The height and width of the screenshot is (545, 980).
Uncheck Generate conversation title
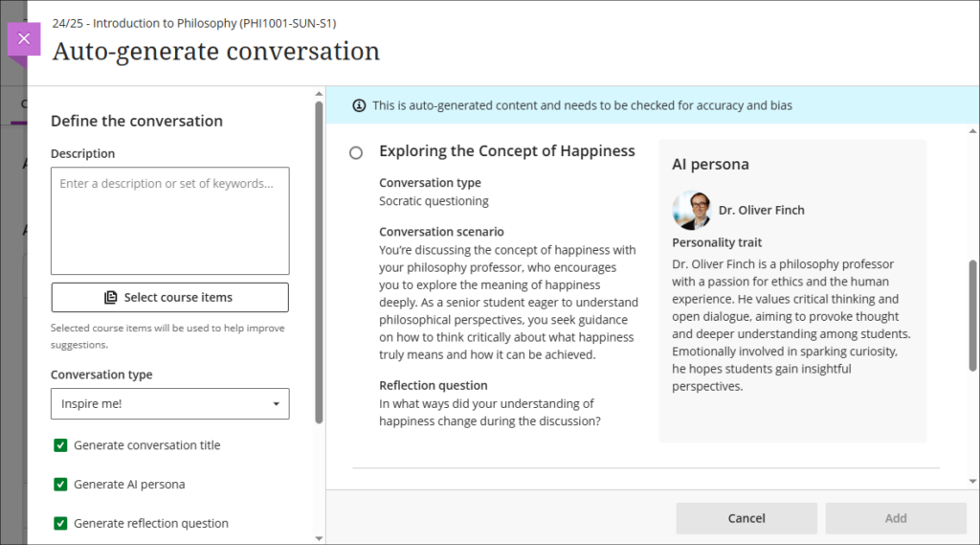click(x=60, y=445)
